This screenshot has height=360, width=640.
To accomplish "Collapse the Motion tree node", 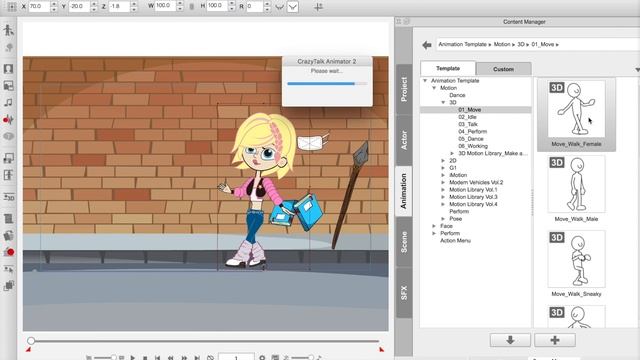I will (434, 88).
